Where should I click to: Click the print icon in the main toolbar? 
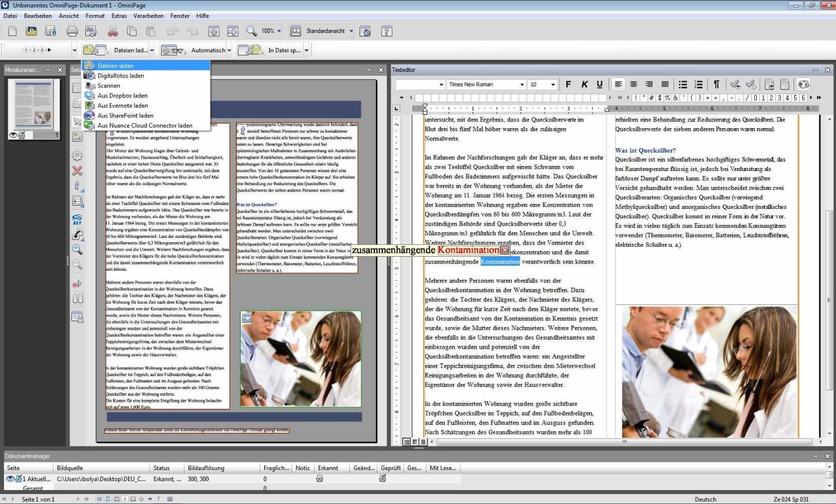(x=72, y=31)
